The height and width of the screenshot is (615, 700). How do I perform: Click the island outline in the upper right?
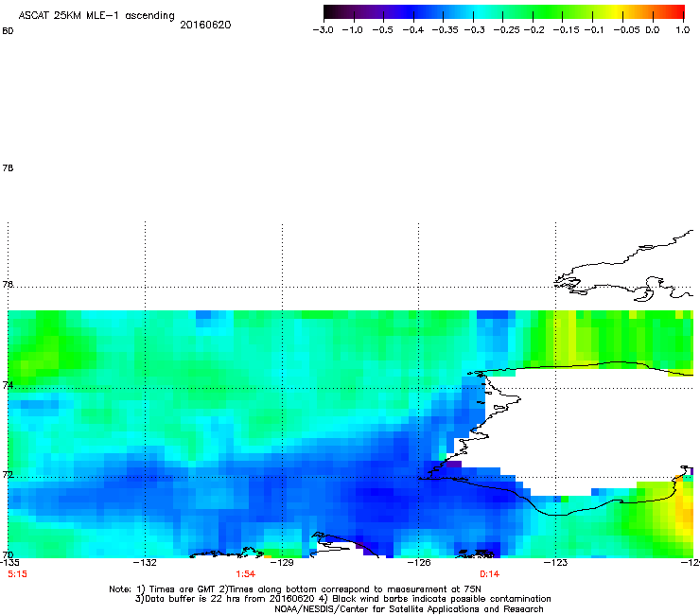623,266
